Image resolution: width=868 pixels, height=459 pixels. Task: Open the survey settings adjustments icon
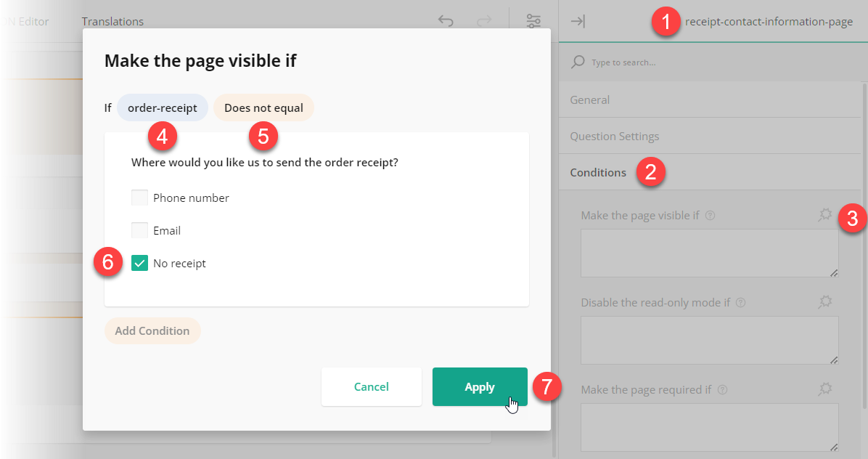click(533, 21)
